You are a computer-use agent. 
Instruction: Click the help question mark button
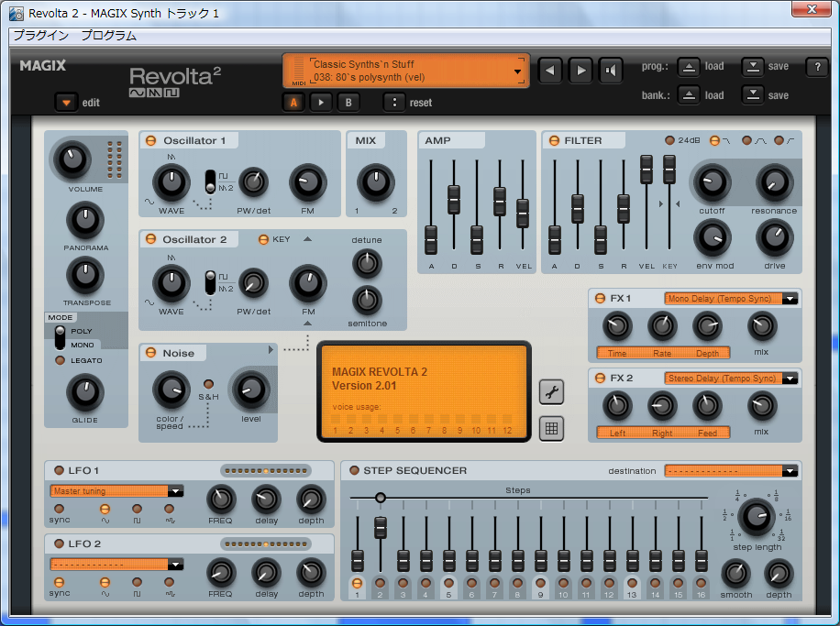[816, 67]
